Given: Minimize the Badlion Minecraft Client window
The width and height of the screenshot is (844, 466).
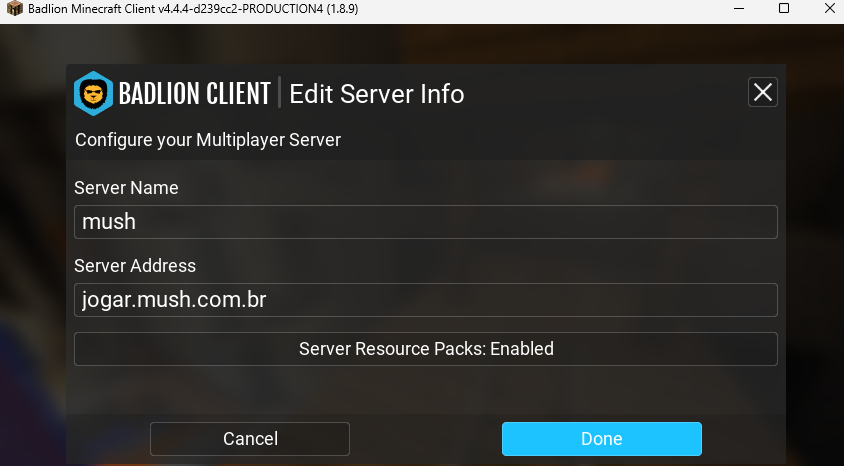Looking at the screenshot, I should tap(739, 9).
